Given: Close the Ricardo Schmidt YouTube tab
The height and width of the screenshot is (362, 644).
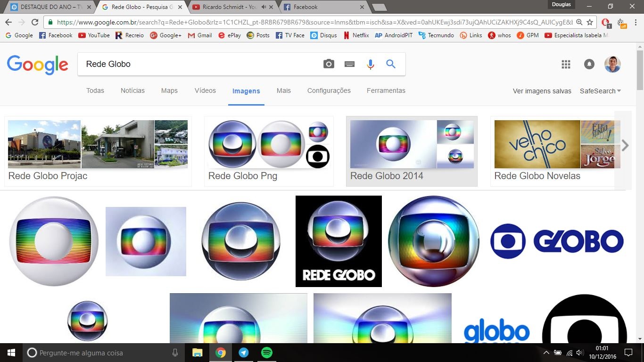Looking at the screenshot, I should [x=271, y=7].
